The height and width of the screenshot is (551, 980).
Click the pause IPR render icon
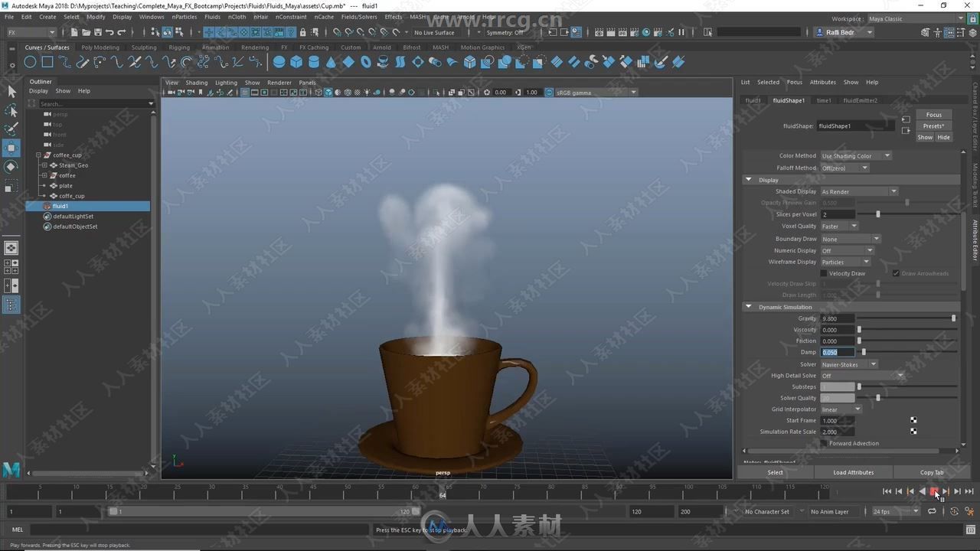pos(681,32)
